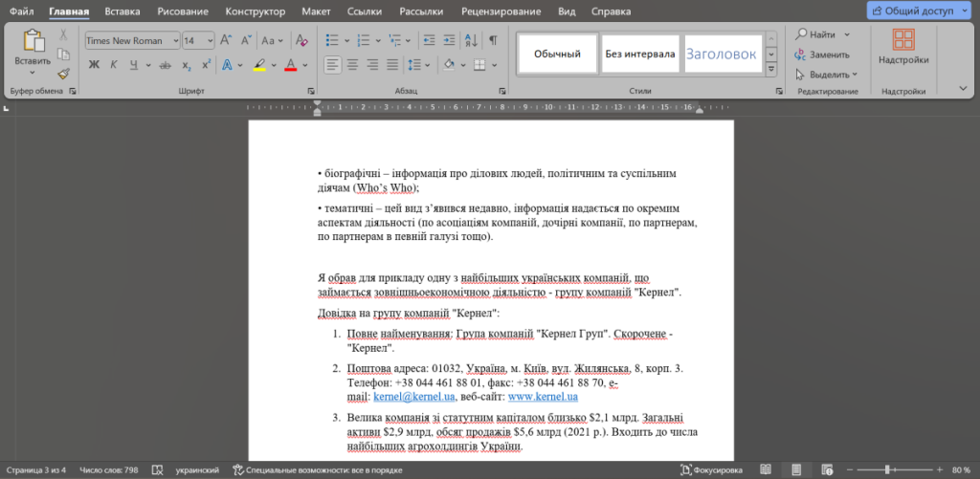Toggle bold Ж formatting
The height and width of the screenshot is (479, 980).
coord(94,65)
